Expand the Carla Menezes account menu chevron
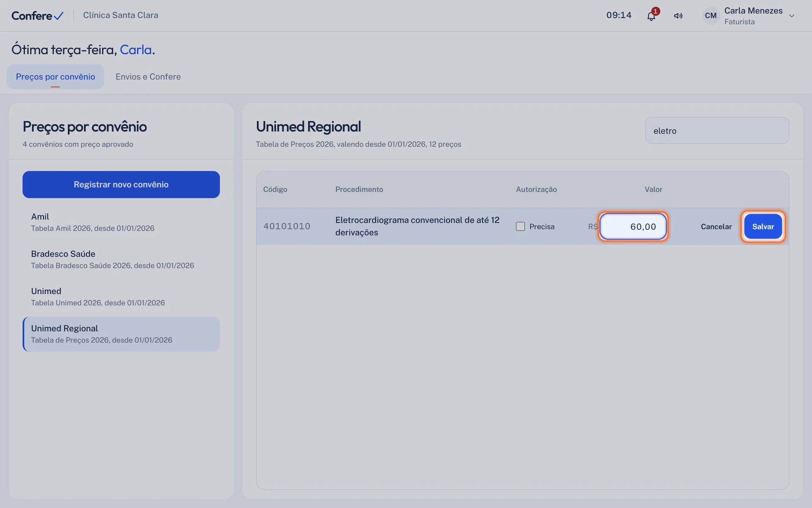Viewport: 812px width, 508px height. click(792, 16)
